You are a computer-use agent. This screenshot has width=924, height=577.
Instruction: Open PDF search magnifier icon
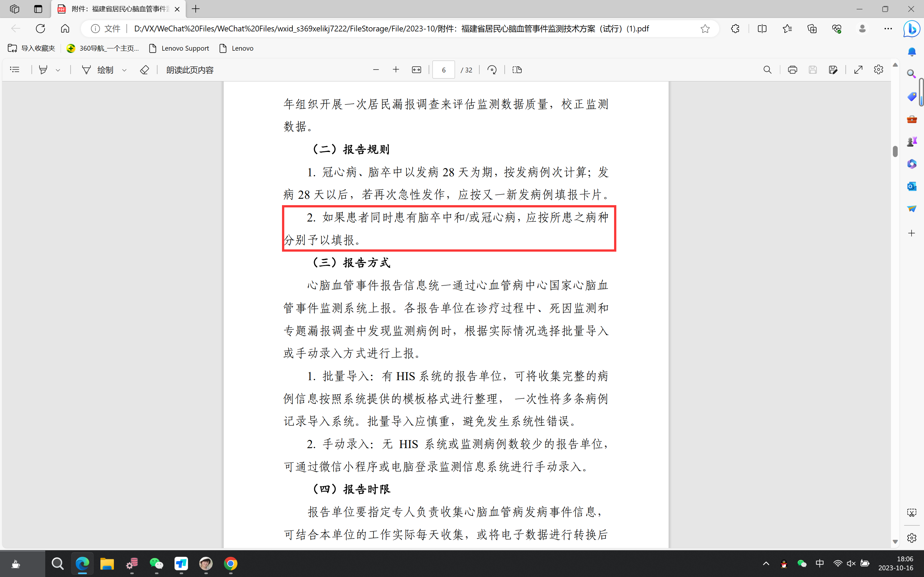pyautogui.click(x=767, y=70)
